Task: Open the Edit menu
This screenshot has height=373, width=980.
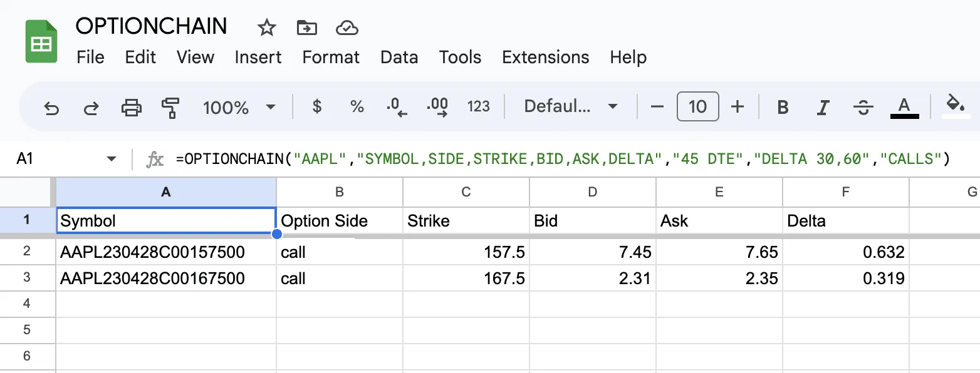Action: 140,58
